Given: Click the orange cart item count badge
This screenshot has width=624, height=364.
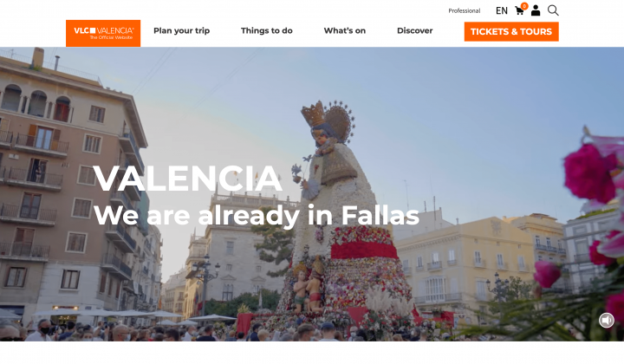Looking at the screenshot, I should pyautogui.click(x=524, y=6).
